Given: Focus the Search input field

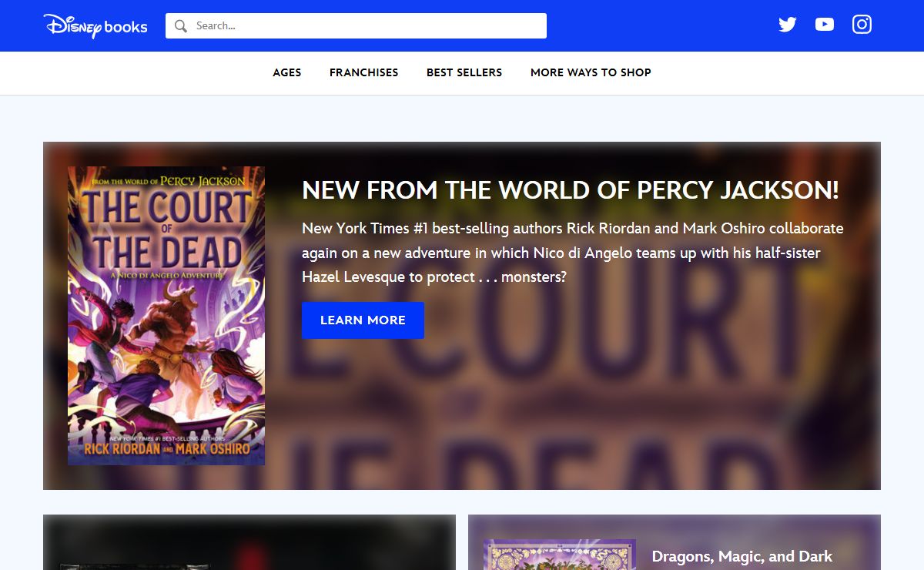Looking at the screenshot, I should pyautogui.click(x=356, y=25).
